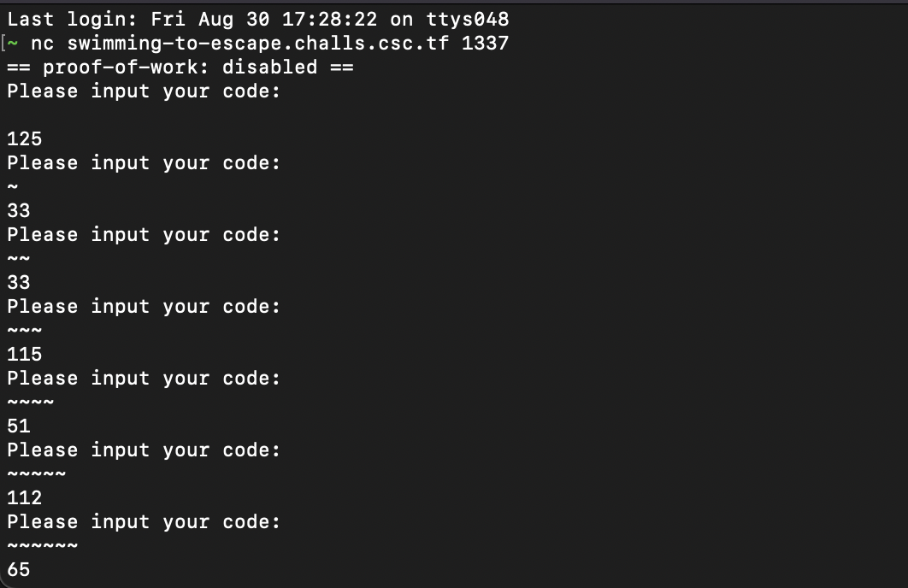The image size is (908, 588).
Task: Click the nc swimming-to-escape command line
Action: (x=270, y=44)
